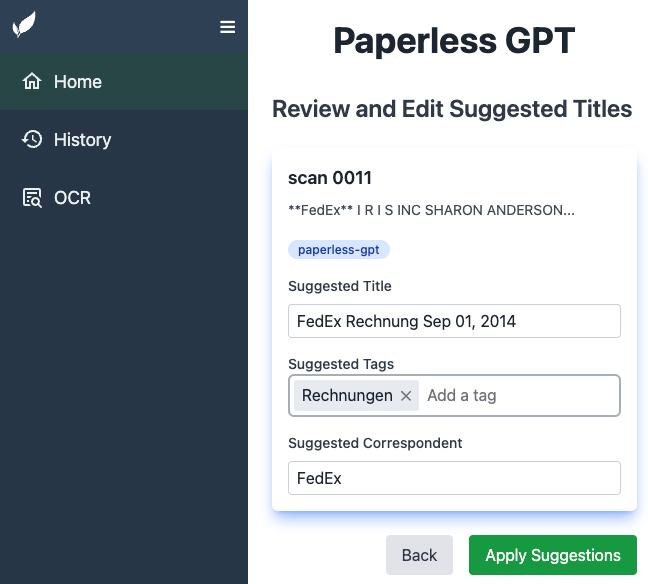Remove the Rechnungen tag using its X
This screenshot has height=584, width=648.
406,396
